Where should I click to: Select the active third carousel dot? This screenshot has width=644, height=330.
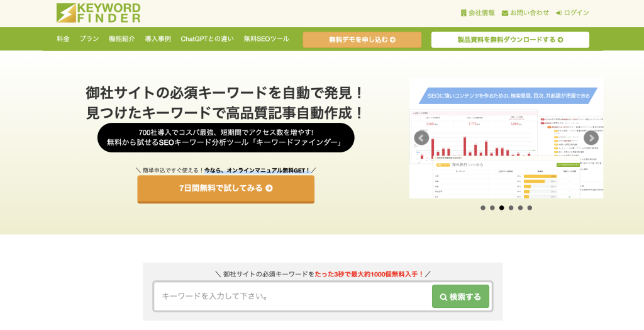(501, 208)
